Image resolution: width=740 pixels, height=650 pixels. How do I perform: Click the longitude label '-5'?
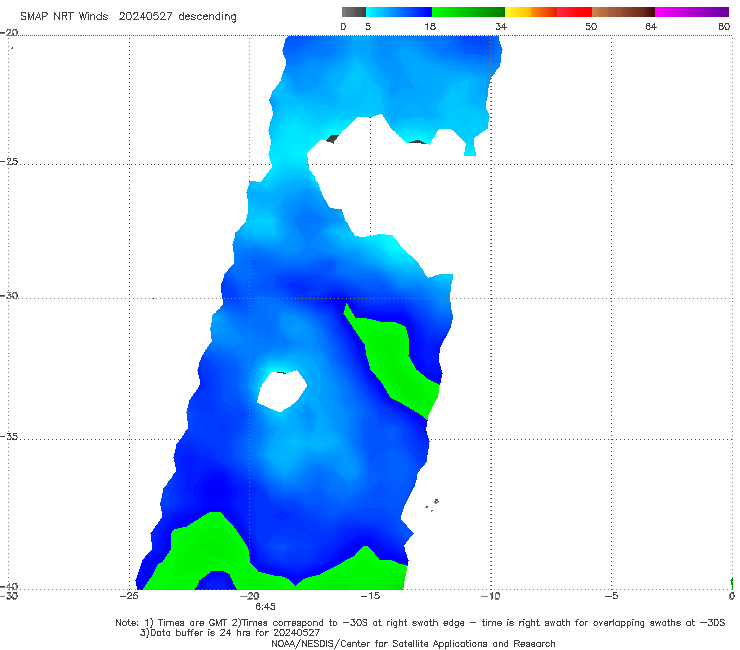point(611,596)
